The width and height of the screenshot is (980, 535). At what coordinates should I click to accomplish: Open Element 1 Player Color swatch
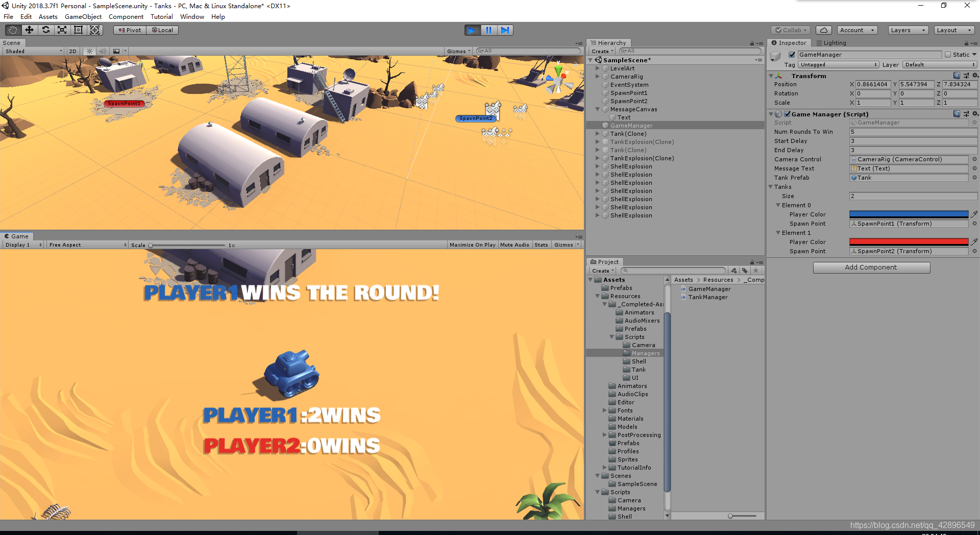pos(909,242)
